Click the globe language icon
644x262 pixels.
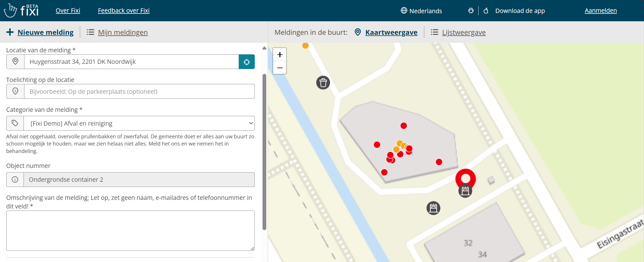(x=404, y=11)
